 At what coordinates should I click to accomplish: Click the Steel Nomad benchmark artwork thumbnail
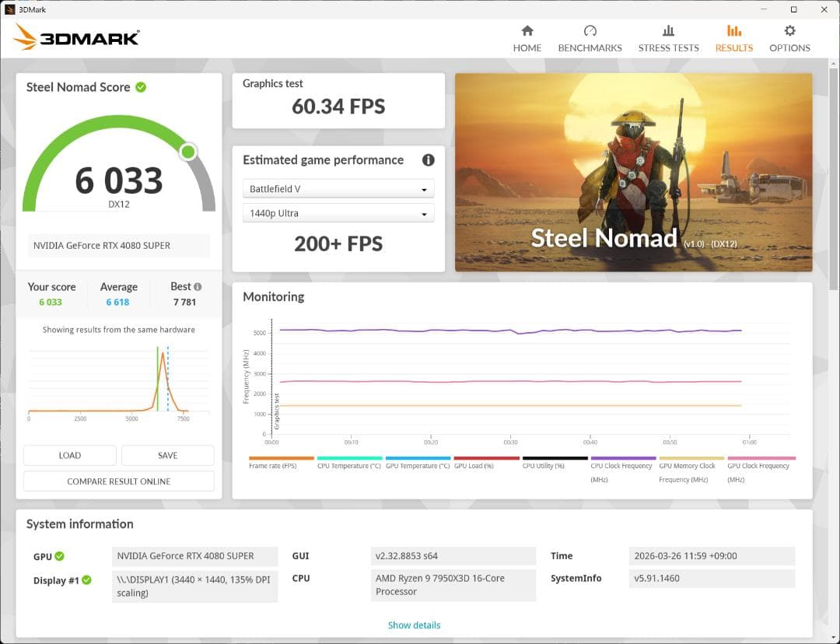[x=633, y=173]
